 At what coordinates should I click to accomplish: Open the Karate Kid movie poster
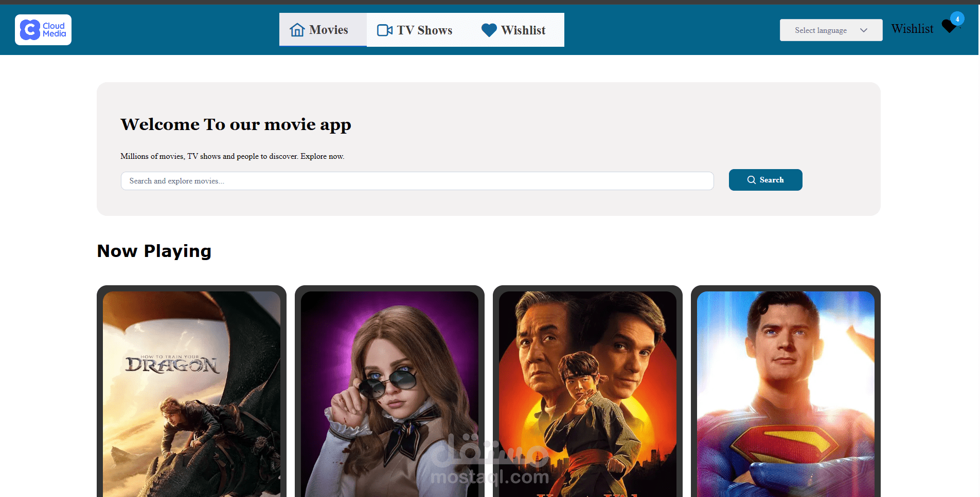pyautogui.click(x=587, y=394)
